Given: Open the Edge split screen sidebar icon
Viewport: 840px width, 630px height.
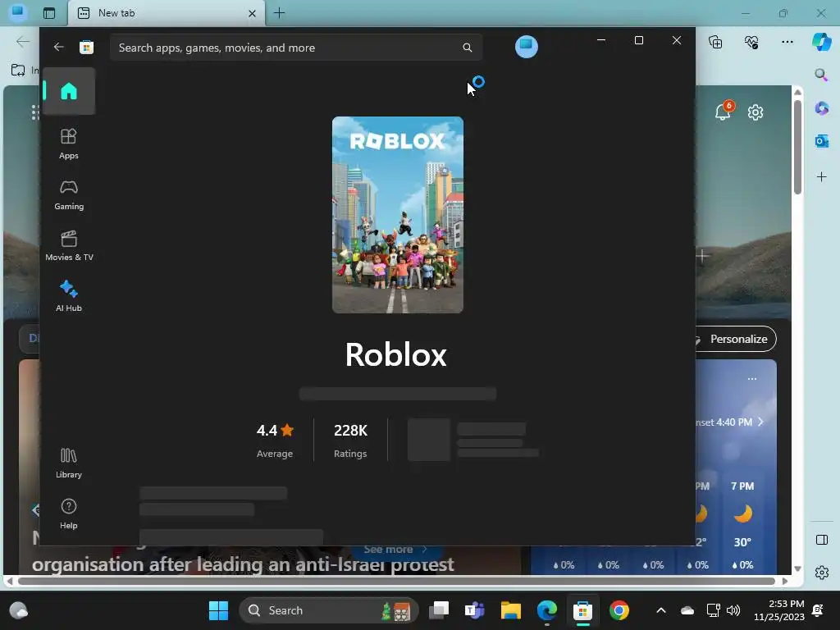Looking at the screenshot, I should pyautogui.click(x=822, y=540).
